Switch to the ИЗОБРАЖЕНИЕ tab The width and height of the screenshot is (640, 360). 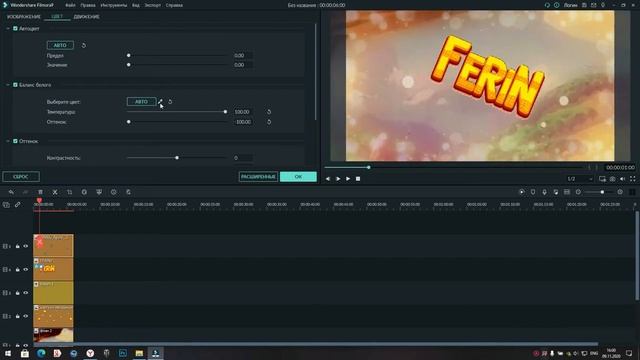point(24,17)
